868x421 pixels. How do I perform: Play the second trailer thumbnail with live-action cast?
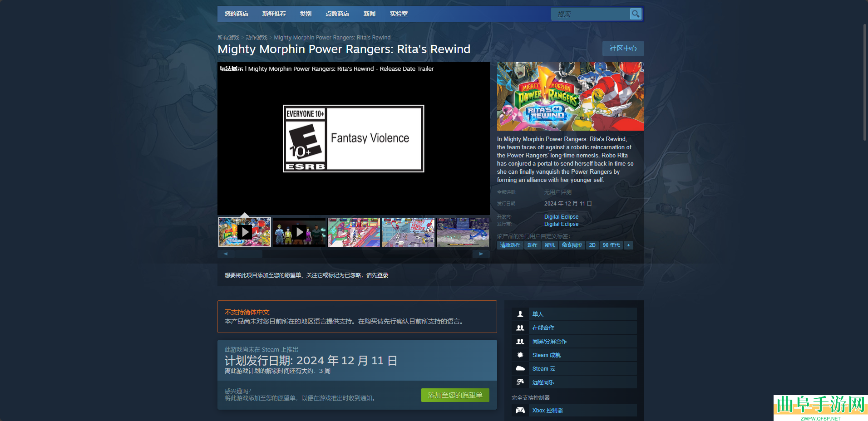point(300,232)
